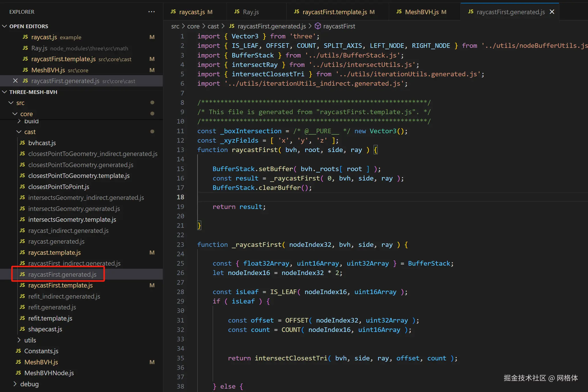Open raycastFirst.template.js tab
The width and height of the screenshot is (588, 392).
334,12
